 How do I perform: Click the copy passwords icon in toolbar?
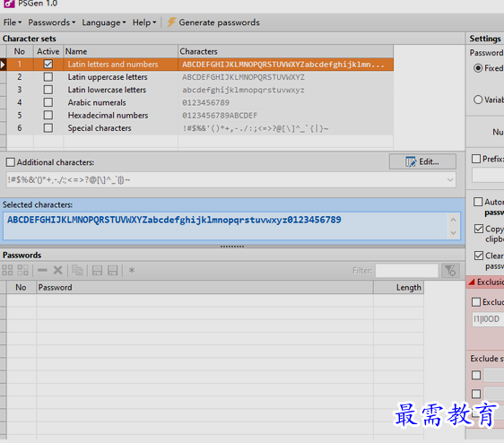pyautogui.click(x=77, y=270)
